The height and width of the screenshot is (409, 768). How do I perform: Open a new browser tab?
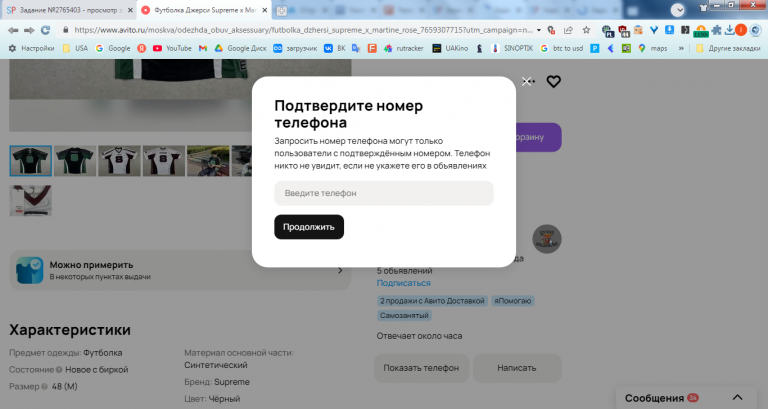coord(281,10)
